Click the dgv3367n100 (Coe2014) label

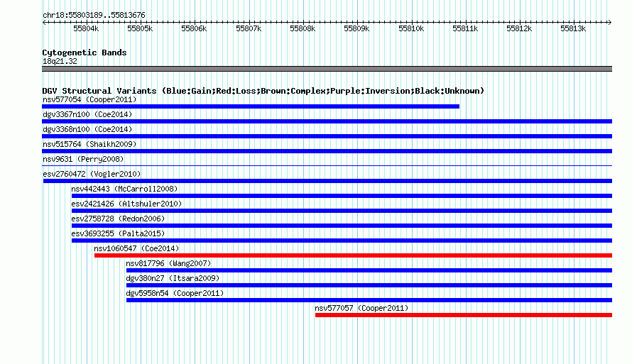click(87, 114)
